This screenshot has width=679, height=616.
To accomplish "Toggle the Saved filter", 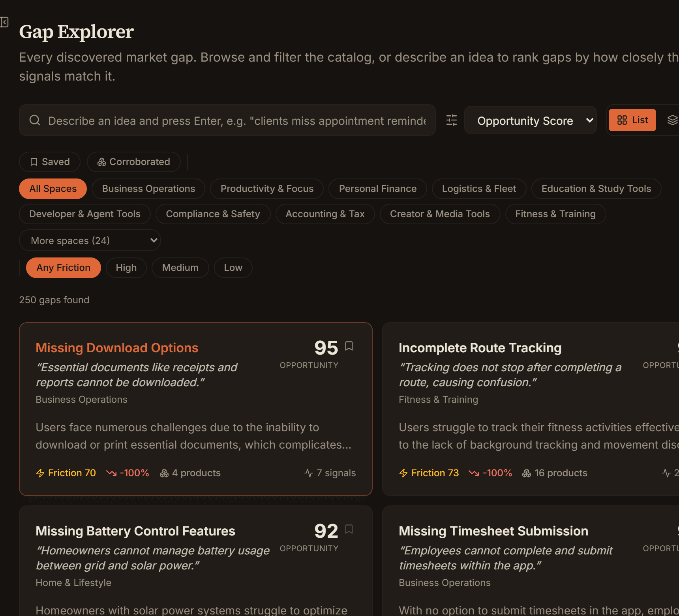I will pyautogui.click(x=50, y=162).
